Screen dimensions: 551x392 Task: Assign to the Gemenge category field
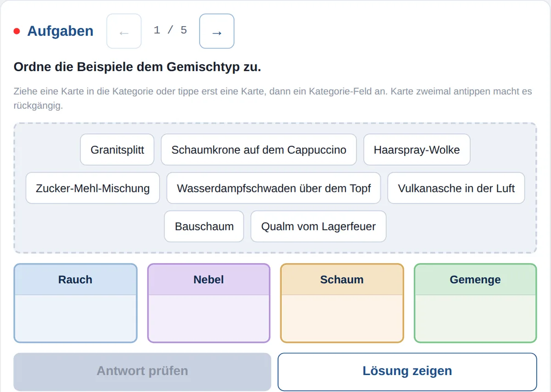475,303
